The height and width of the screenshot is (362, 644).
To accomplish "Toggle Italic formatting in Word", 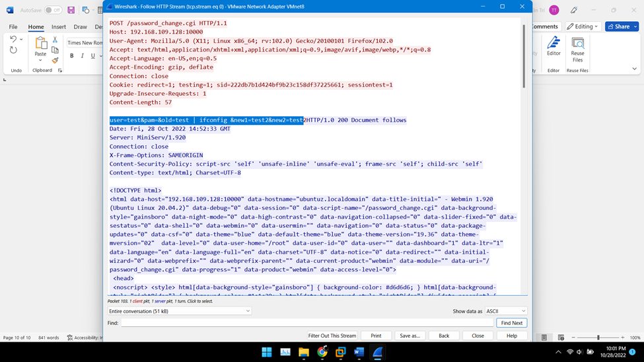I will 82,56.
